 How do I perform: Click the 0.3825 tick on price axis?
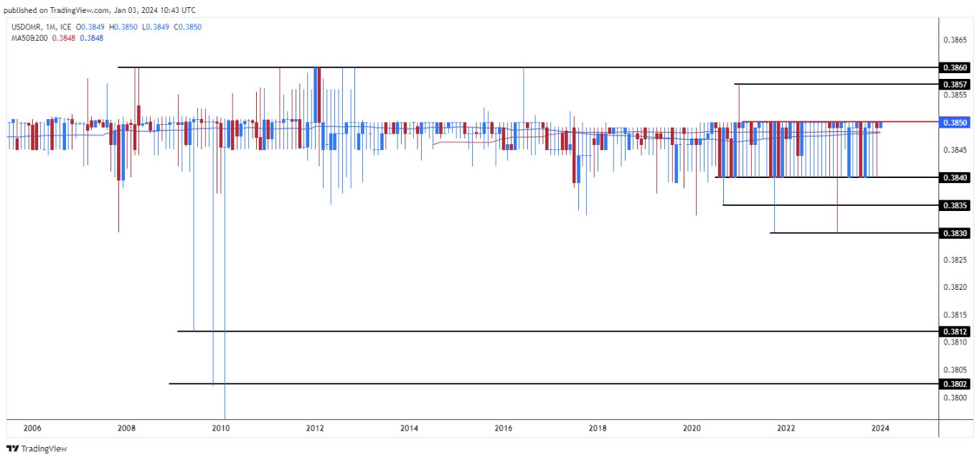pyautogui.click(x=956, y=260)
